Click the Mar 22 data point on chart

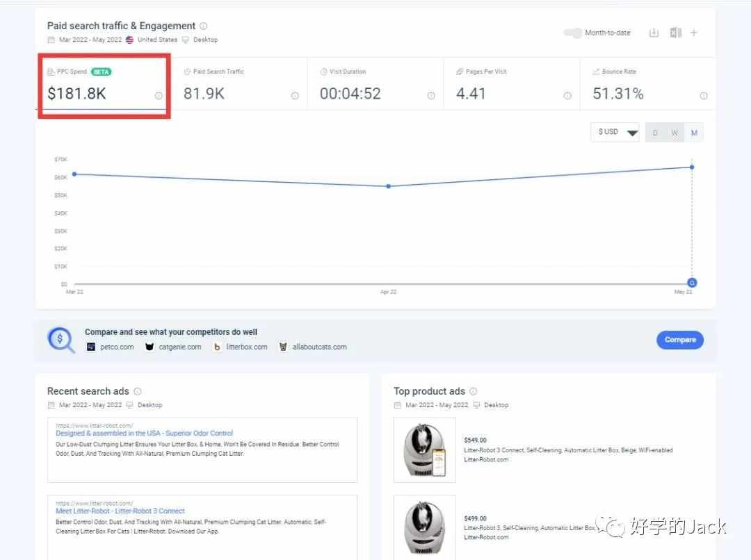pyautogui.click(x=74, y=174)
